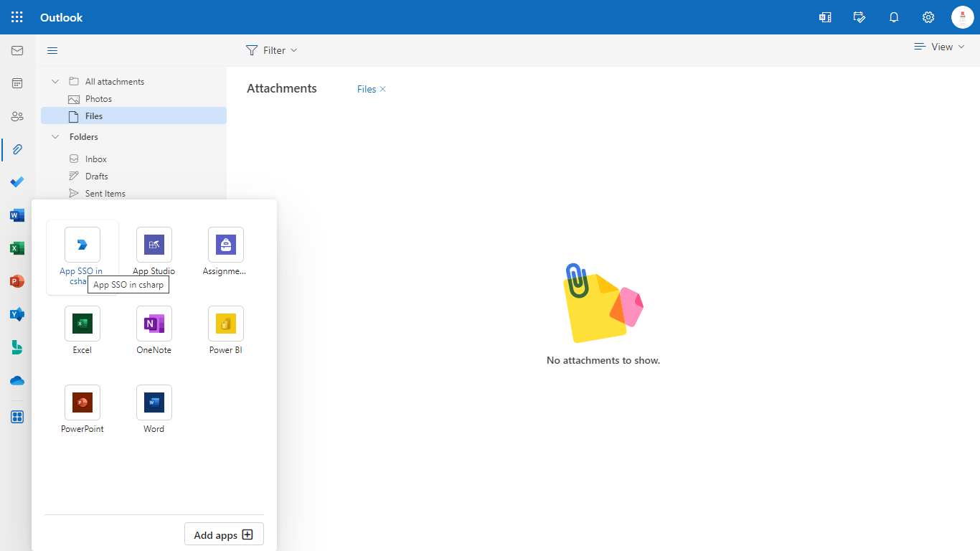This screenshot has height=551, width=980.
Task: Open People contacts in the left rail
Action: tap(17, 116)
